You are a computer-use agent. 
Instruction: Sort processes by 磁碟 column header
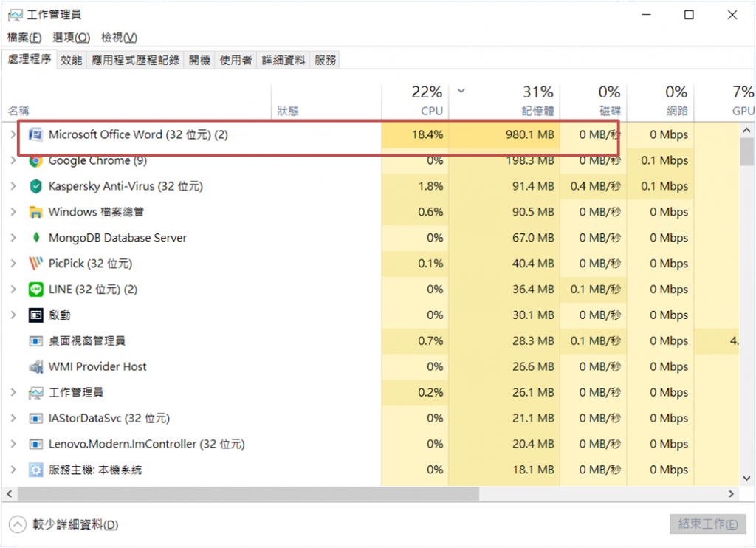[594, 102]
